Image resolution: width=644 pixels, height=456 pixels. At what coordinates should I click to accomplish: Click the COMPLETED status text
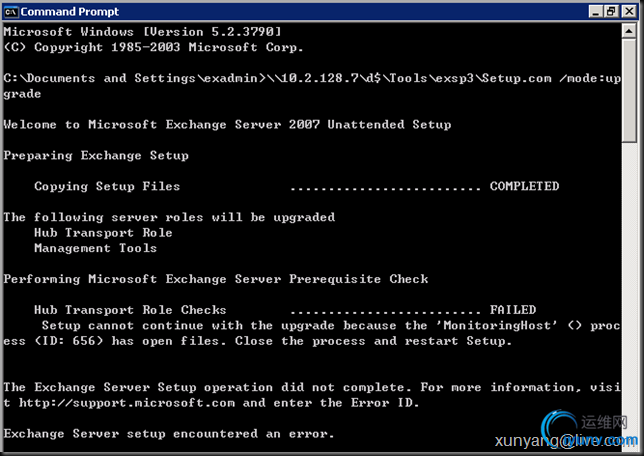pos(524,187)
